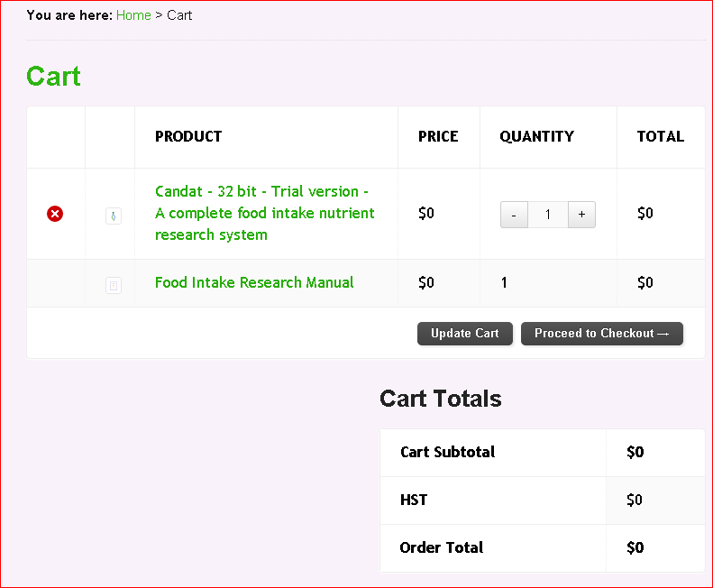Viewport: 713px width, 588px height.
Task: Go to Home via breadcrumb link
Action: tap(133, 15)
